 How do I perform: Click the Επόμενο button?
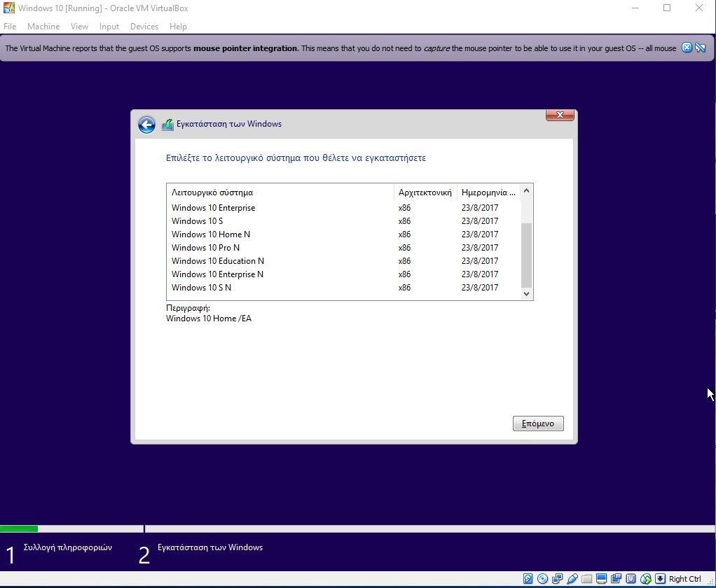pos(538,423)
